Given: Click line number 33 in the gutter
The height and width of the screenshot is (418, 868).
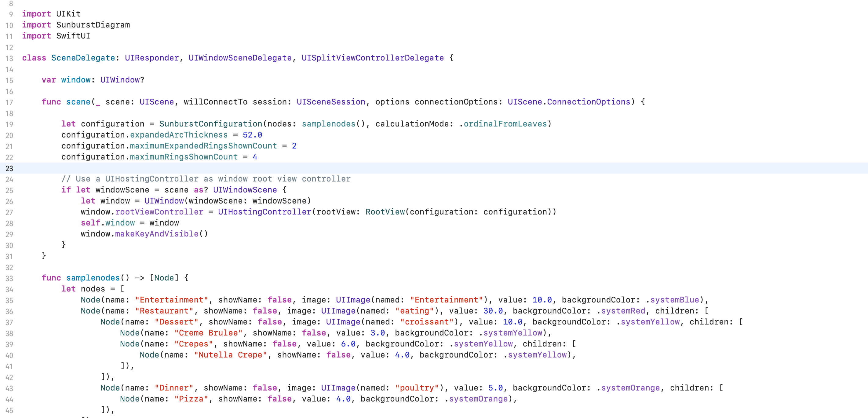Looking at the screenshot, I should [9, 278].
